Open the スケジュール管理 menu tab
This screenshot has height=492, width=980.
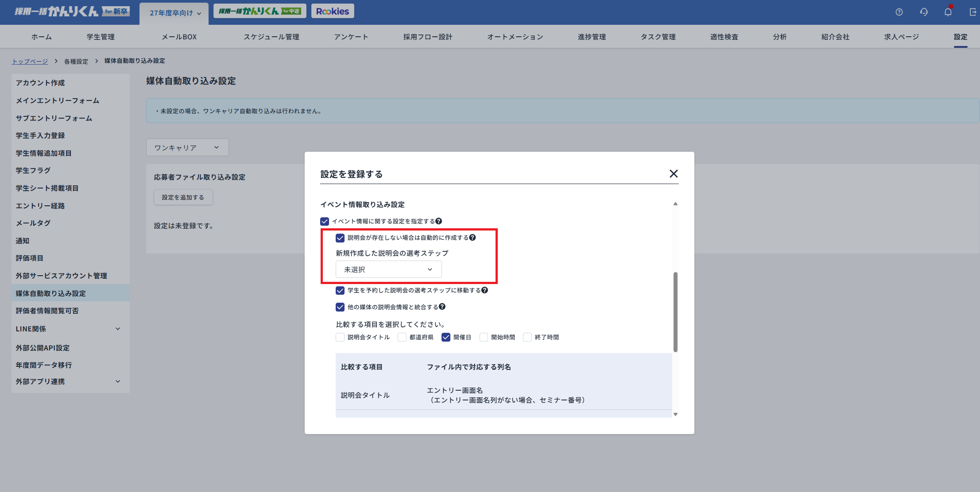271,37
